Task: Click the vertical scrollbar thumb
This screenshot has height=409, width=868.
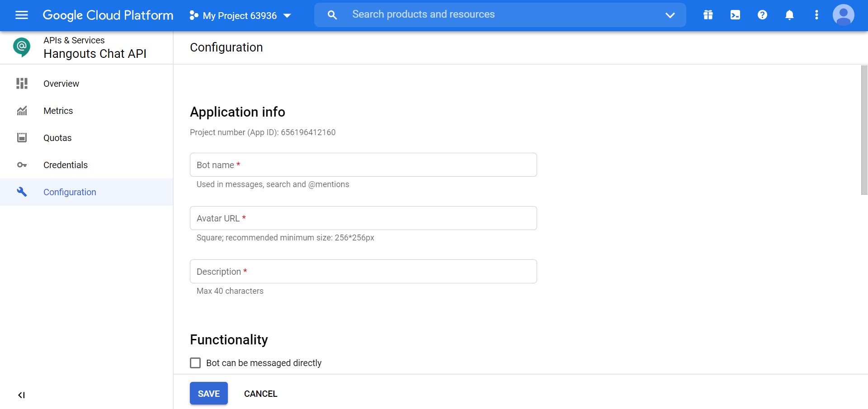Action: pos(864,130)
